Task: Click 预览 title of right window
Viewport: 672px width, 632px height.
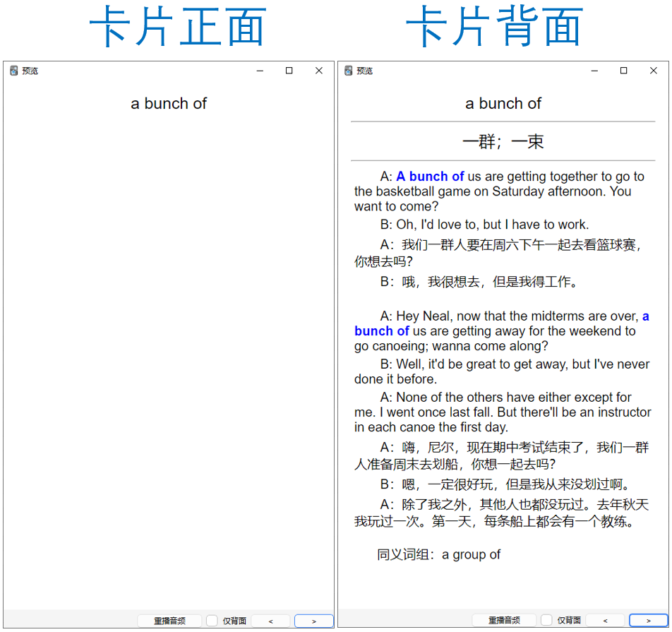Action: click(364, 71)
